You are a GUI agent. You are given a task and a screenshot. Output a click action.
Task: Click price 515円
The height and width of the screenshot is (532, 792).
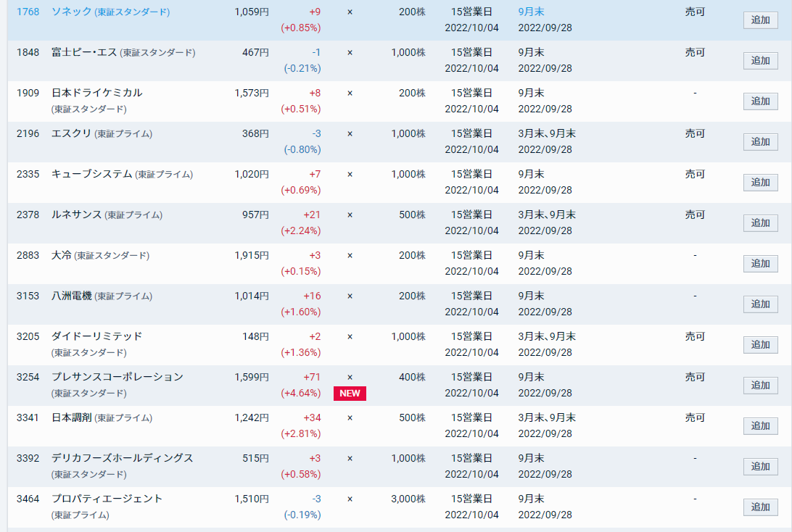click(255, 458)
